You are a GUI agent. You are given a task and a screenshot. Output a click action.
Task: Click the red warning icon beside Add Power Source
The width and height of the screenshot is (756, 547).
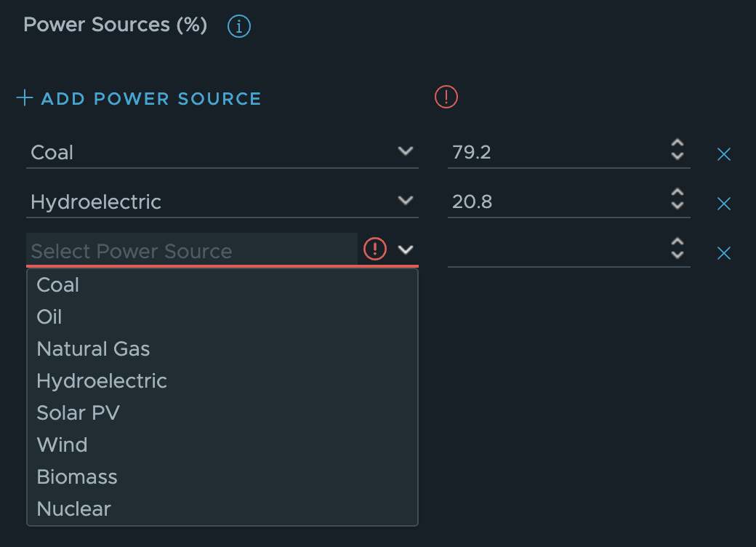pyautogui.click(x=446, y=97)
